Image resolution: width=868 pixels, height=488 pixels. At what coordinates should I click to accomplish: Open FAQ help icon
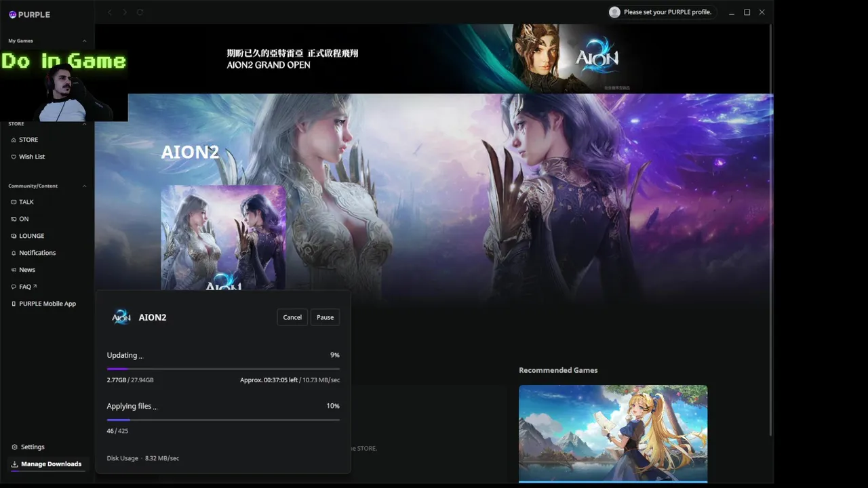click(14, 287)
